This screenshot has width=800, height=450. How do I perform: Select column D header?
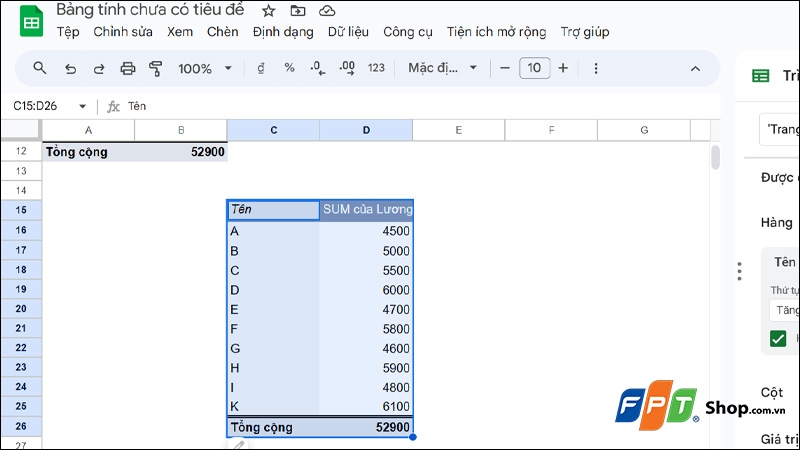point(366,130)
